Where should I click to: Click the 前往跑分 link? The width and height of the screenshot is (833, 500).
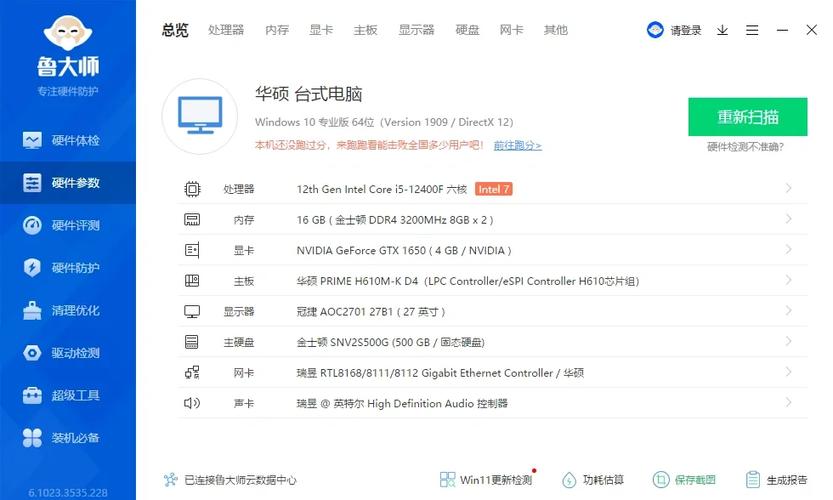517,145
